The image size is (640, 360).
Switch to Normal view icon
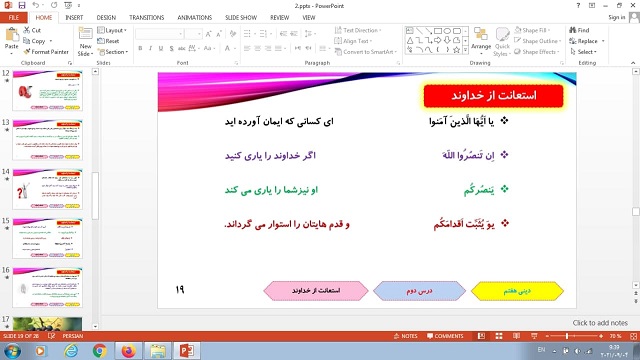click(x=482, y=336)
